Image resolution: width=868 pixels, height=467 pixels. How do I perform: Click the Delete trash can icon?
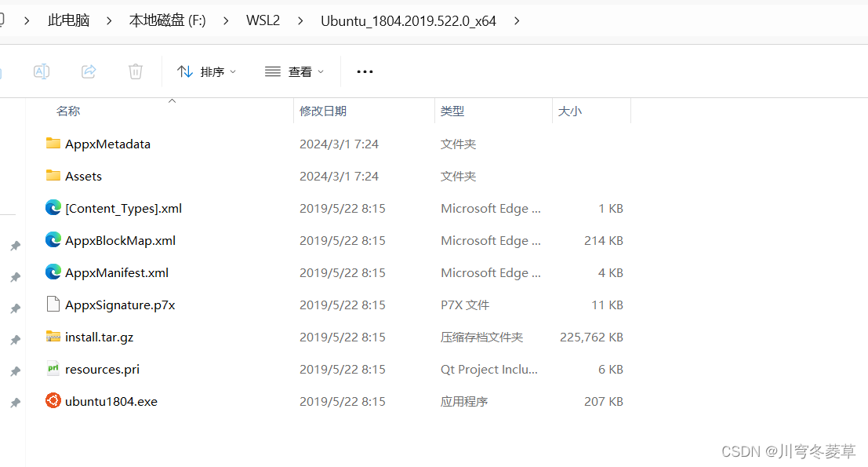136,71
